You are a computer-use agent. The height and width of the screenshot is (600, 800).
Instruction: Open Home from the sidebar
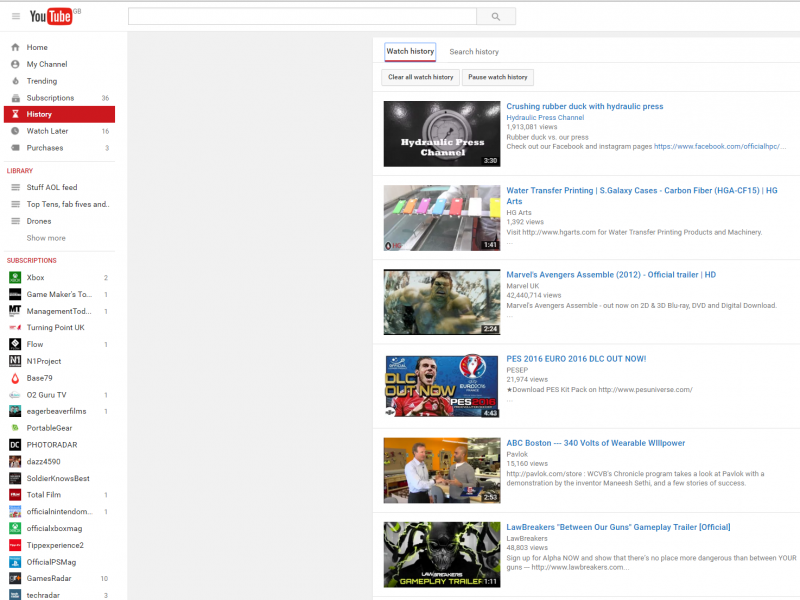[37, 47]
